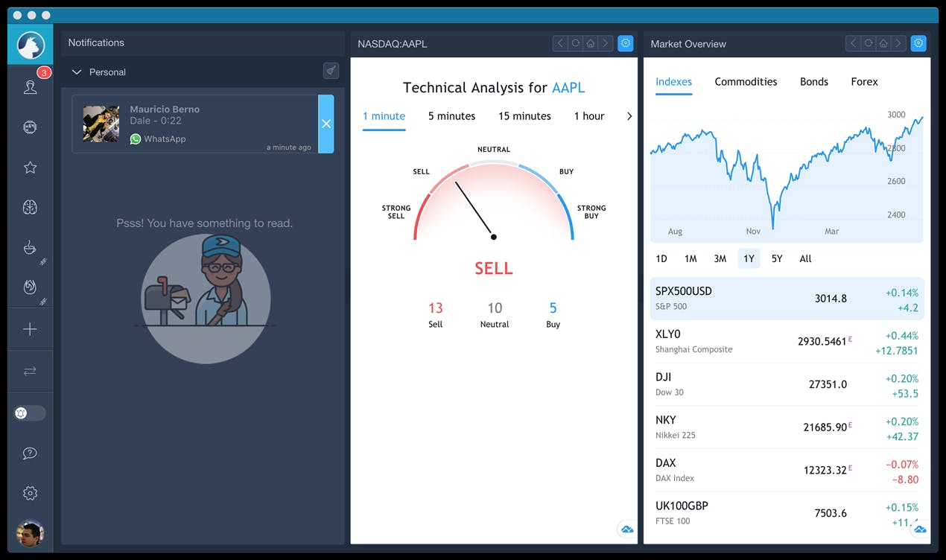946x560 pixels.
Task: Open the llama logo home icon
Action: pos(31,44)
